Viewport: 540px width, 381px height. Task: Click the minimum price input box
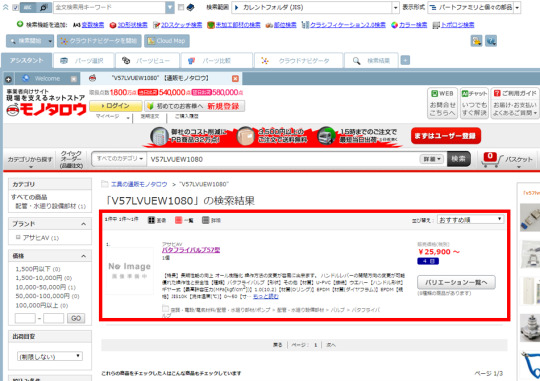tap(25, 318)
